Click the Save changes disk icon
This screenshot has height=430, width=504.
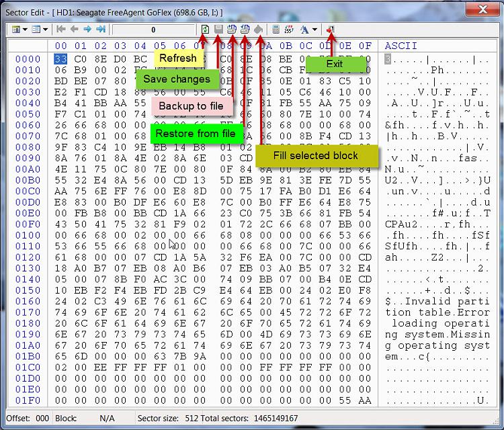click(x=218, y=30)
